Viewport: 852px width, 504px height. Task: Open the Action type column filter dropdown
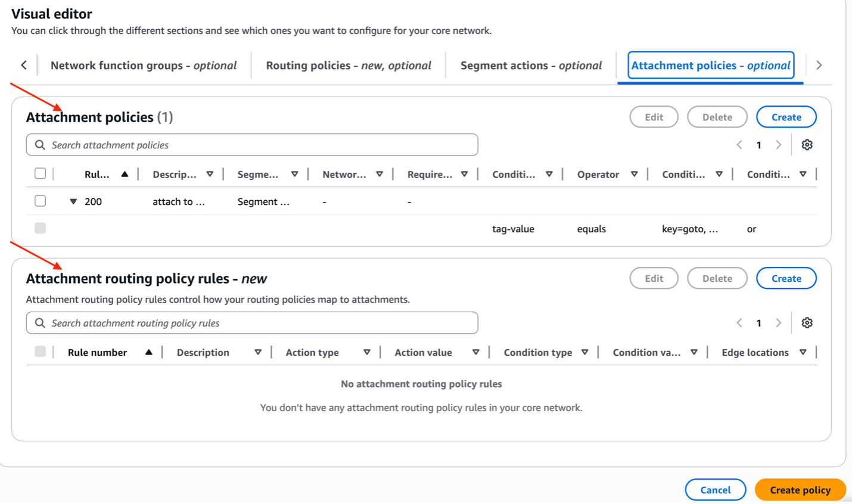[x=368, y=352]
